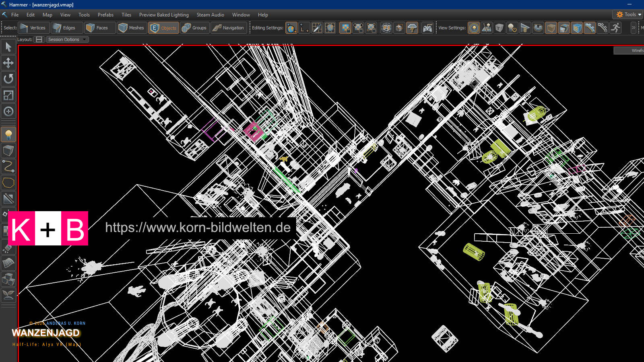Image resolution: width=644 pixels, height=362 pixels.
Task: Switch selection mode to Navigation
Action: pyautogui.click(x=229, y=28)
